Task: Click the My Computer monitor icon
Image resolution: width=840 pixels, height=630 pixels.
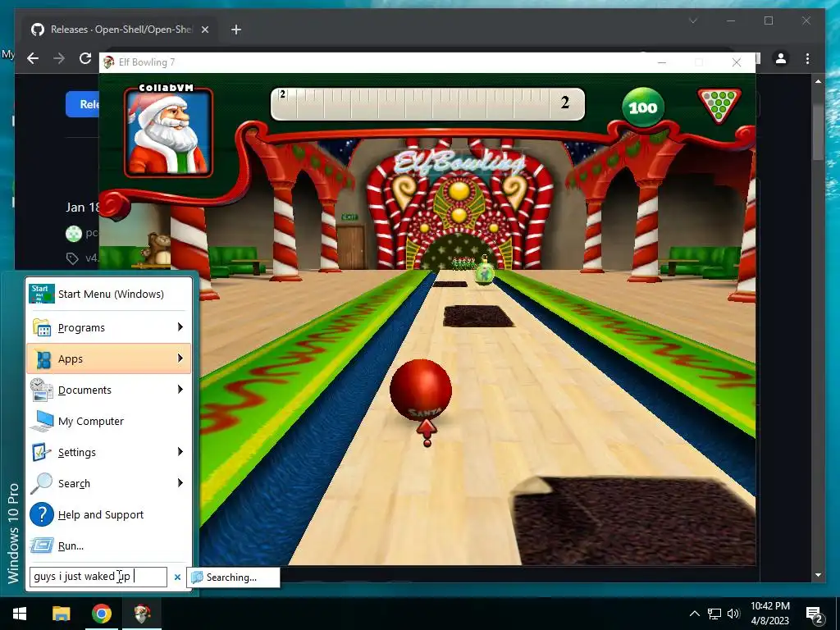Action: click(42, 421)
